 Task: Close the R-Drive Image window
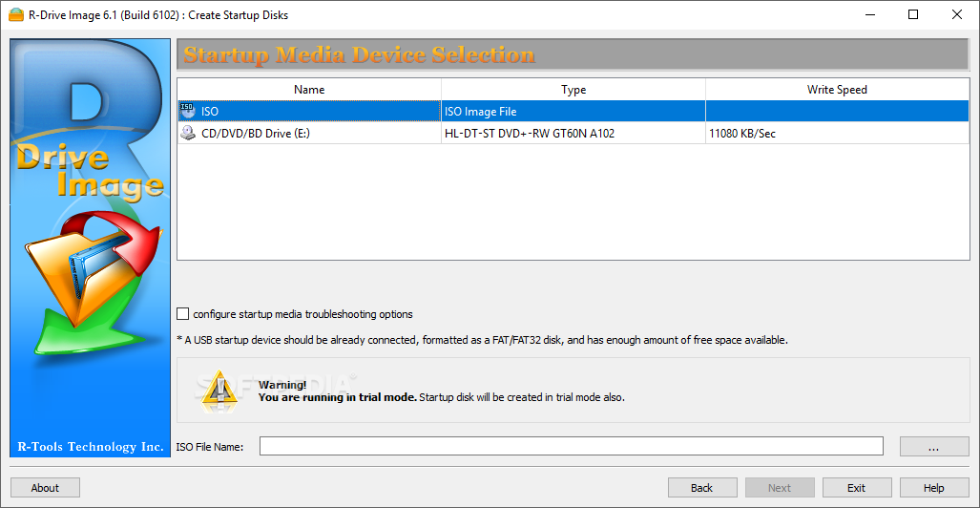pos(957,15)
